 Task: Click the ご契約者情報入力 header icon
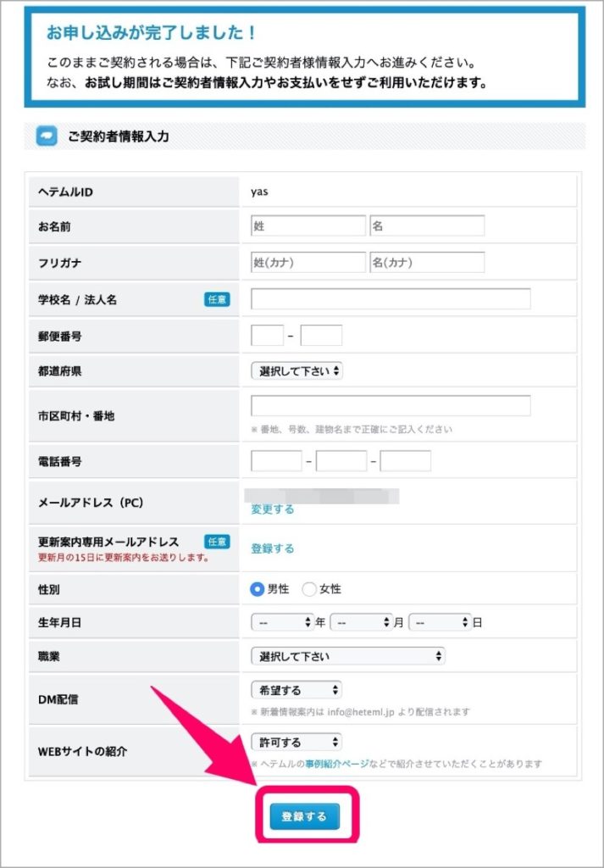coord(47,136)
